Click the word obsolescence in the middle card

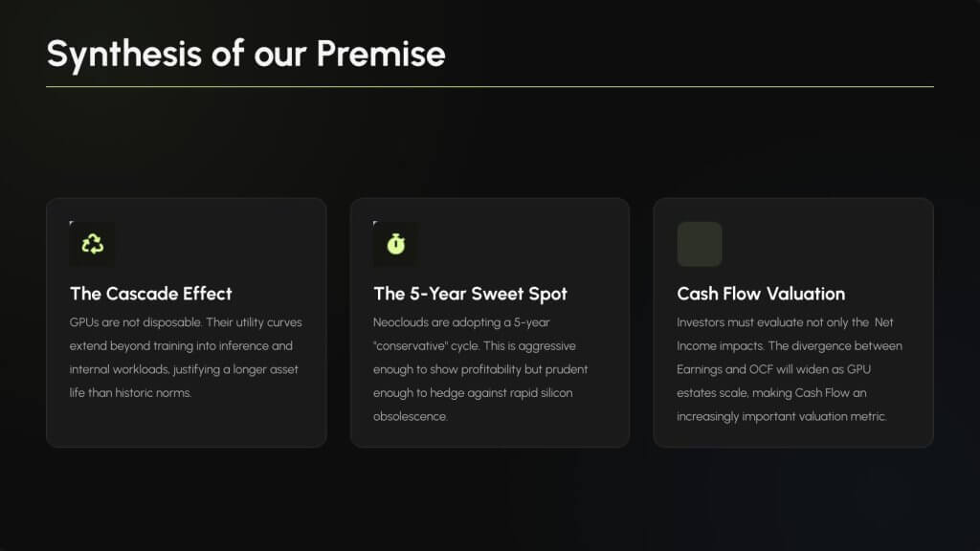(x=410, y=416)
